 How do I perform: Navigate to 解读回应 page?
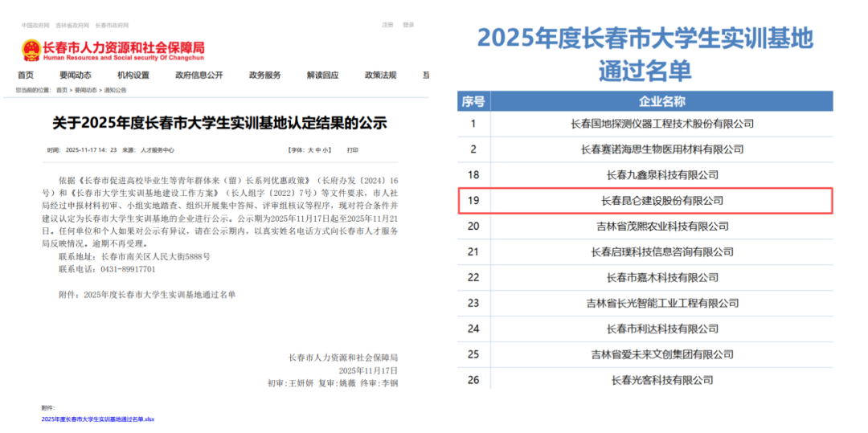pos(322,76)
